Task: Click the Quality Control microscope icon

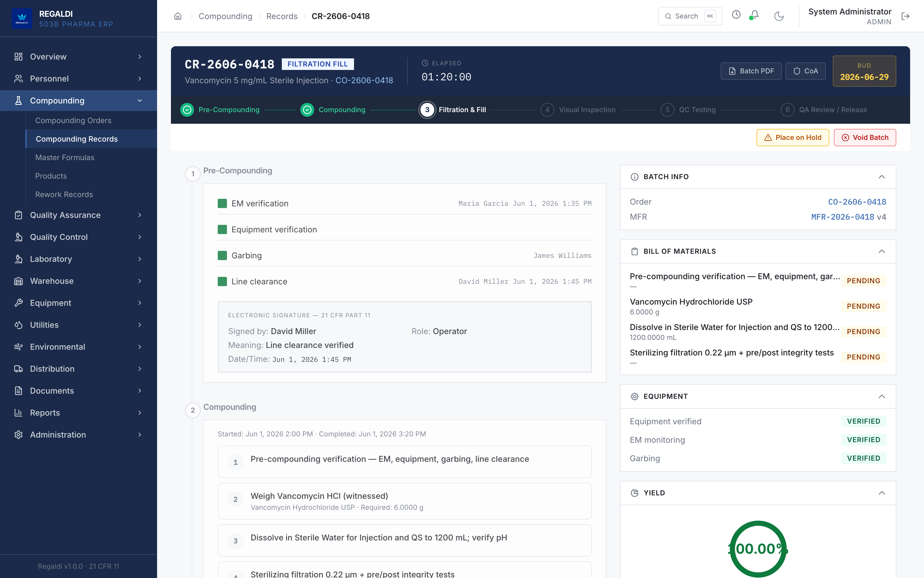Action: 18,237
